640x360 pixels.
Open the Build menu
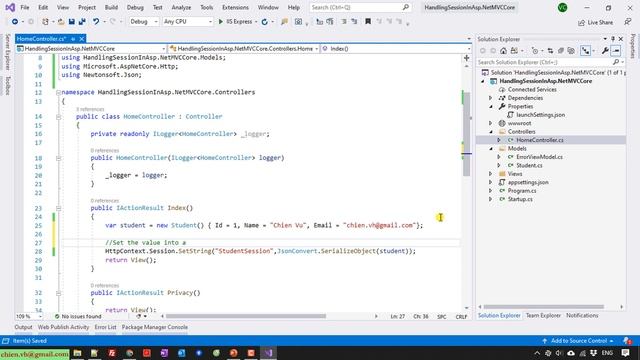pyautogui.click(x=111, y=7)
